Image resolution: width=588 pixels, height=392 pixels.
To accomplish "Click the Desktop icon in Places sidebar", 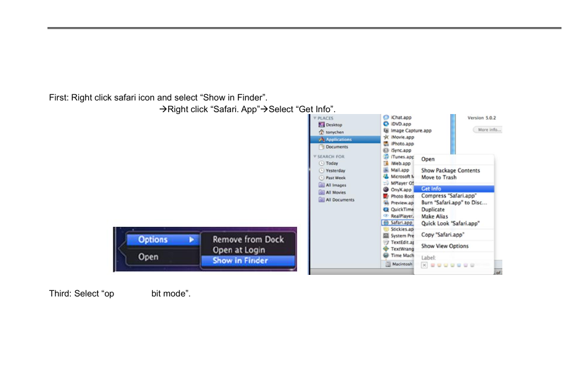I will pos(321,125).
